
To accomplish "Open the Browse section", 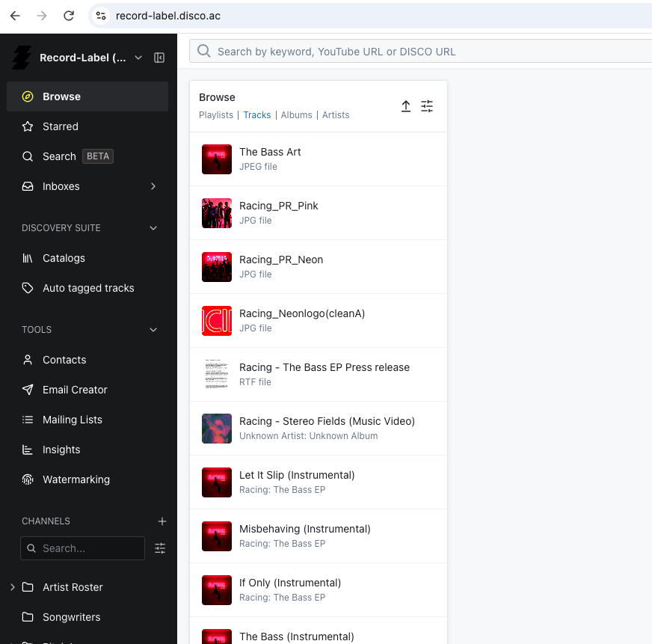I will (87, 96).
